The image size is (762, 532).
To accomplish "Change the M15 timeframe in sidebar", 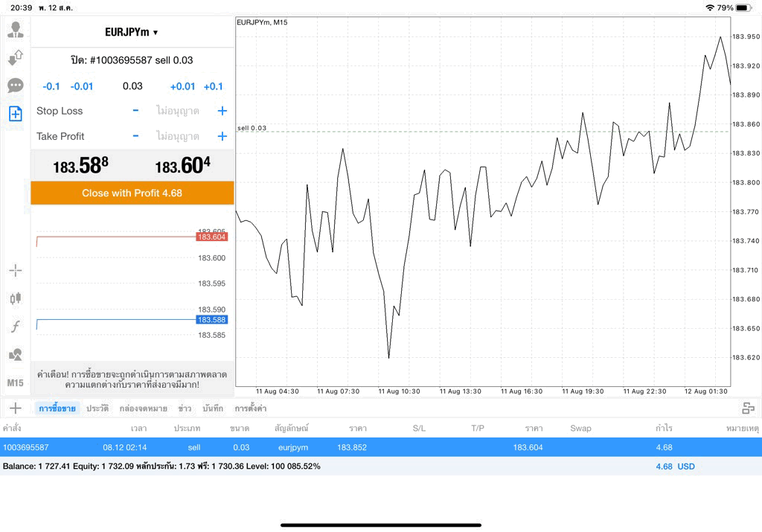I will 15,383.
